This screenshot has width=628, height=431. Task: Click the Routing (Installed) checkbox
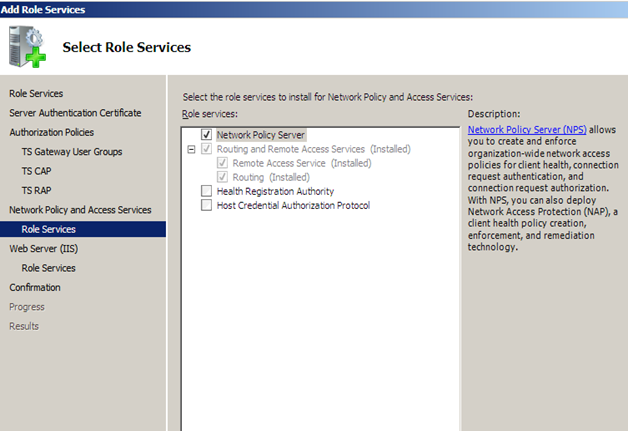(222, 177)
